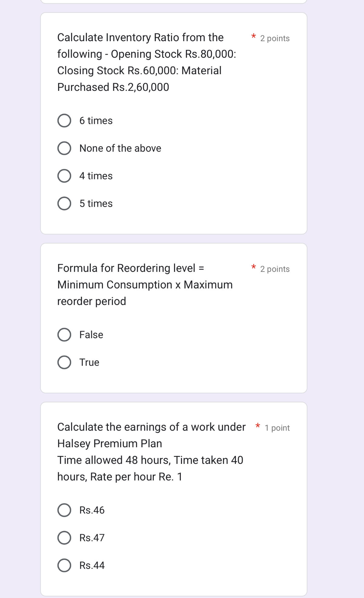Click the "6 times" option label text
The image size is (364, 598).
[96, 120]
